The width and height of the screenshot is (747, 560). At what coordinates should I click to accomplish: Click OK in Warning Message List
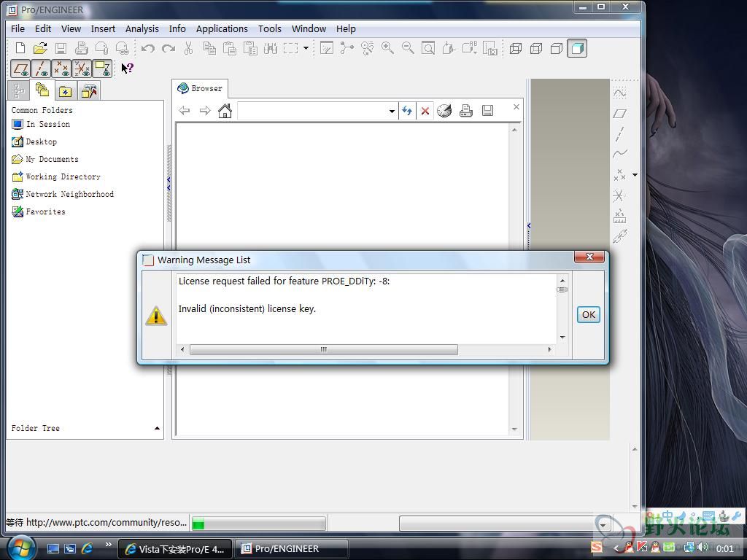tap(589, 315)
